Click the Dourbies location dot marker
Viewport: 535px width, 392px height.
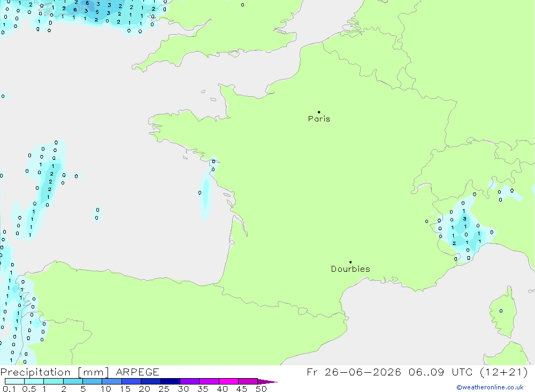[350, 262]
